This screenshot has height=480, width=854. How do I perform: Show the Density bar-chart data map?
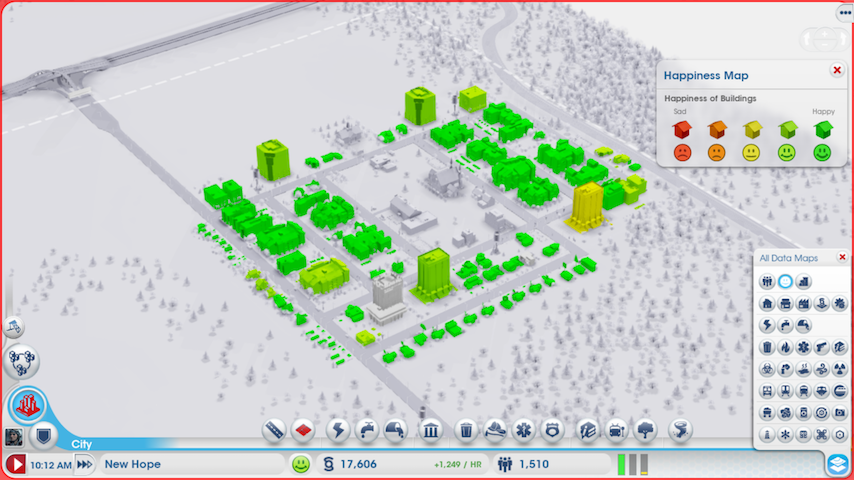[x=803, y=282]
